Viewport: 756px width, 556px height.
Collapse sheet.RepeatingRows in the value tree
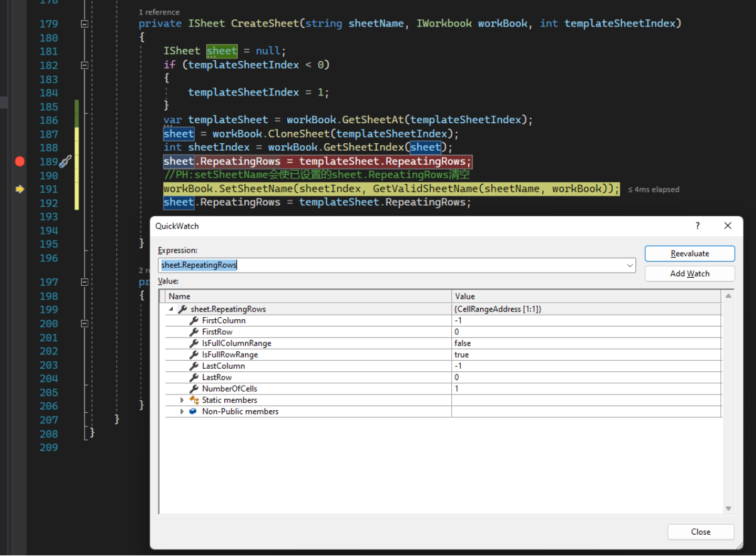tap(171, 309)
